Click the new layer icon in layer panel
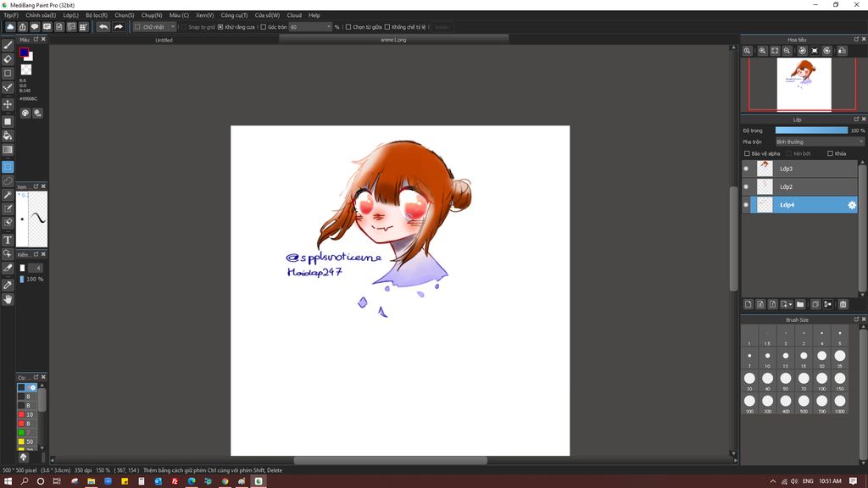868x488 pixels. pos(748,304)
